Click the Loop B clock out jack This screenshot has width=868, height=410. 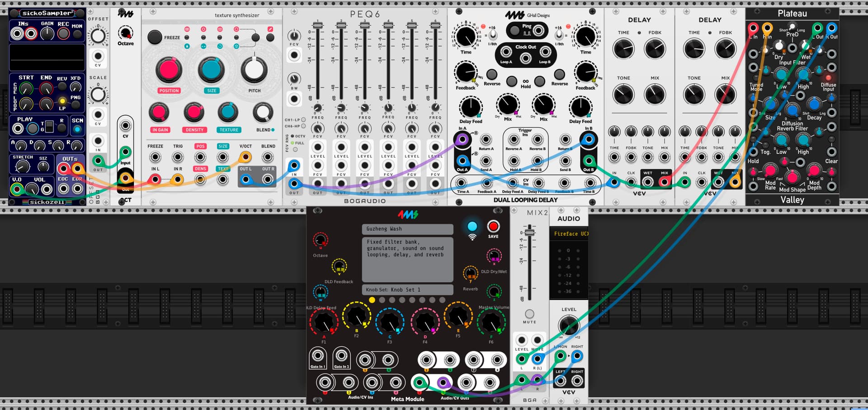546,52
